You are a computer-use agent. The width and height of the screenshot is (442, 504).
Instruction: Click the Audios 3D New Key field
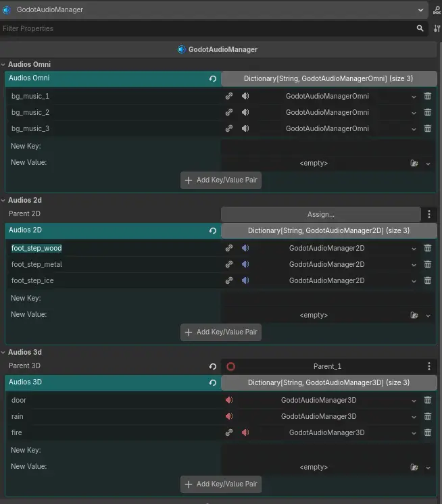tap(328, 451)
